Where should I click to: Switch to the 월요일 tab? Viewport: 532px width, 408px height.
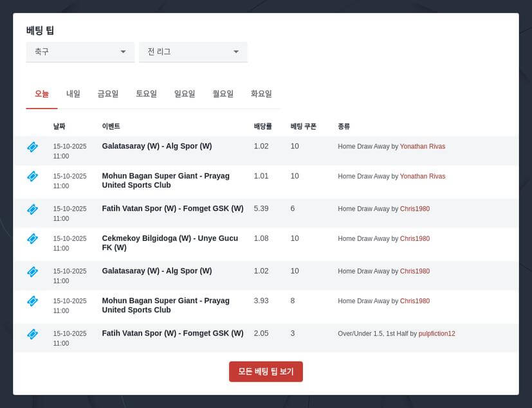coord(223,93)
